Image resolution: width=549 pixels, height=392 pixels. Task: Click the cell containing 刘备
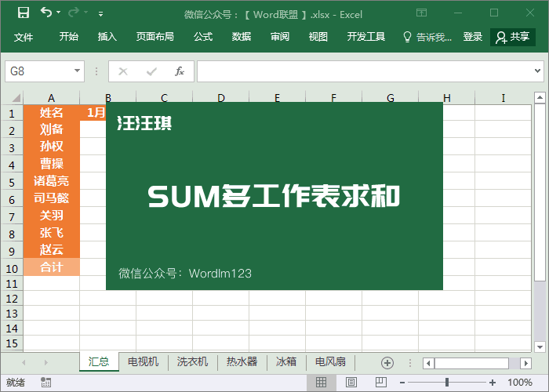[x=52, y=129]
